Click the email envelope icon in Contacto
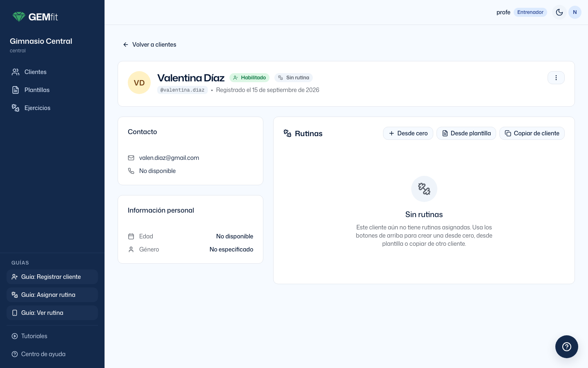 [x=131, y=158]
